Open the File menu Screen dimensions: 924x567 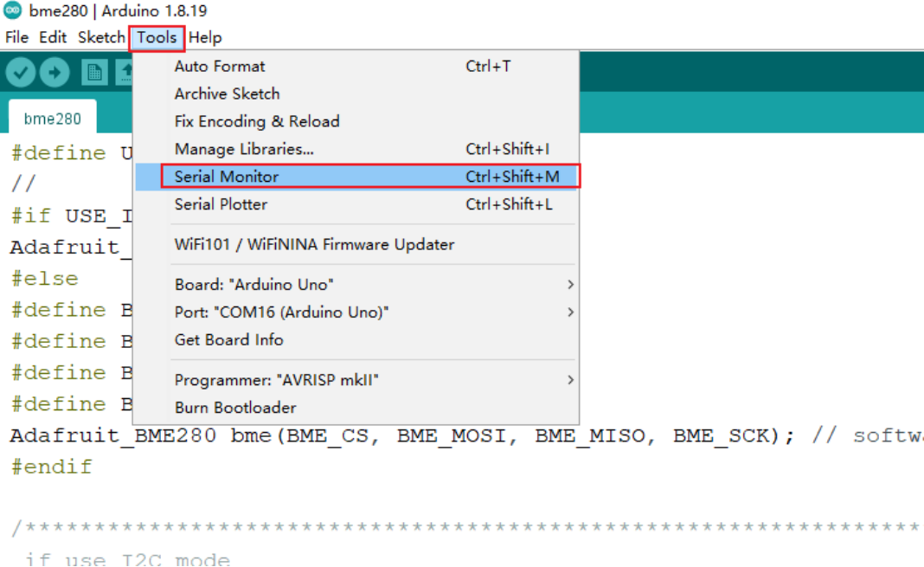click(16, 37)
